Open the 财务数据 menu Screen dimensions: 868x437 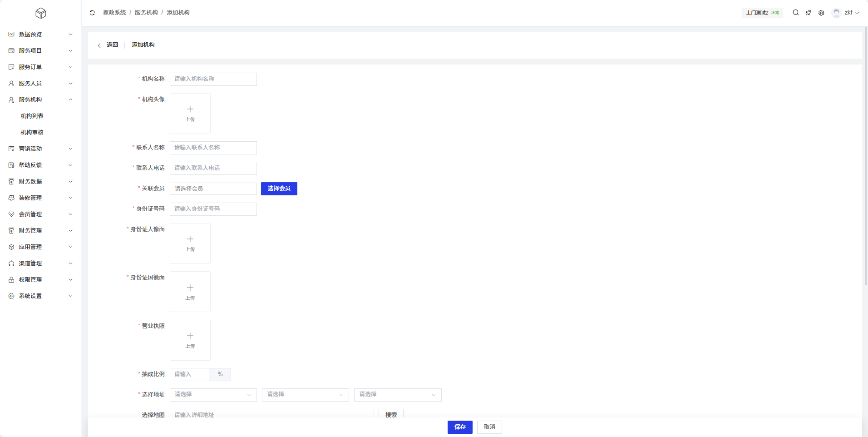[40, 182]
